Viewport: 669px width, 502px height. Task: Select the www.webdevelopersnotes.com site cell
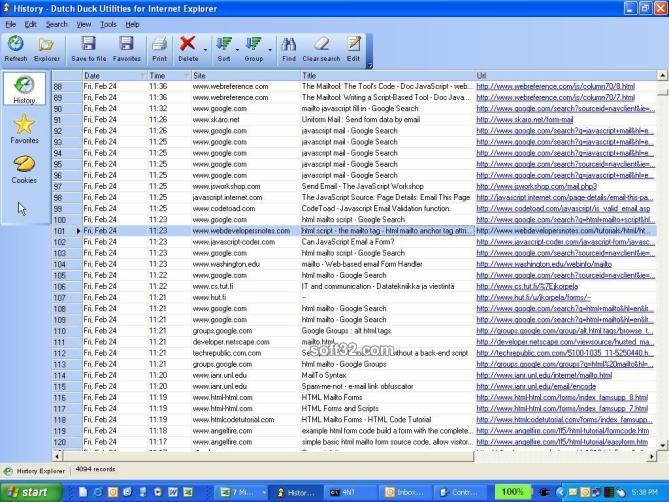(x=246, y=231)
